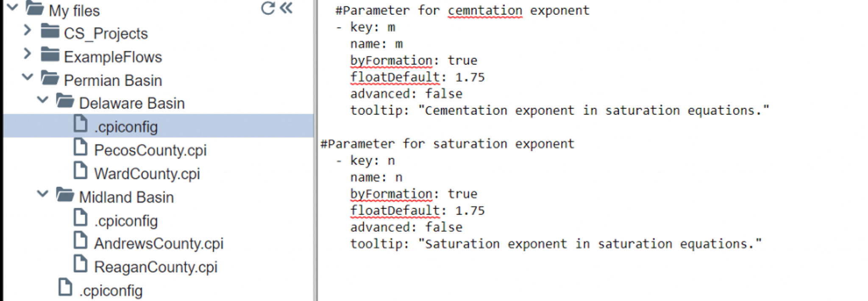The width and height of the screenshot is (868, 301).
Task: Click the Permian Basin open folder icon
Action: pos(50,78)
